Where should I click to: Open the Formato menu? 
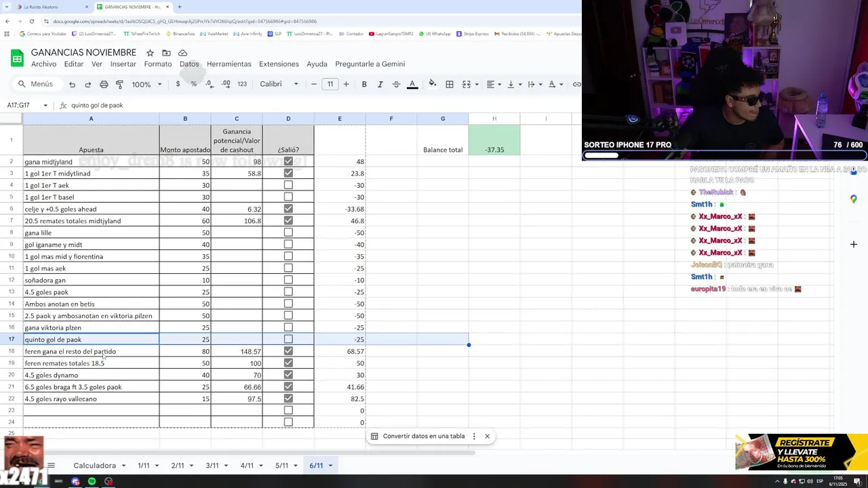click(x=157, y=64)
